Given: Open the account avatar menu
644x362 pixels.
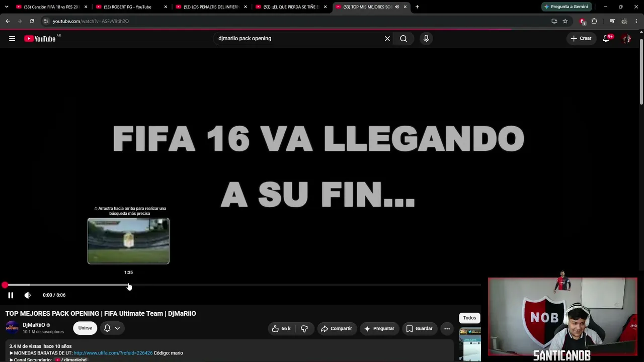Looking at the screenshot, I should coord(626,39).
